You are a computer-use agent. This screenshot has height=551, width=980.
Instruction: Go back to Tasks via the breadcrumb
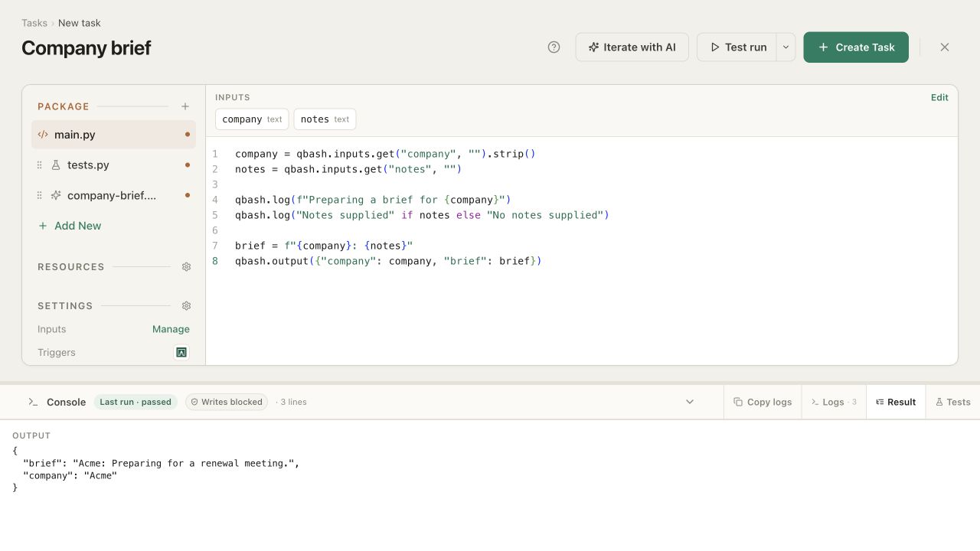(34, 23)
